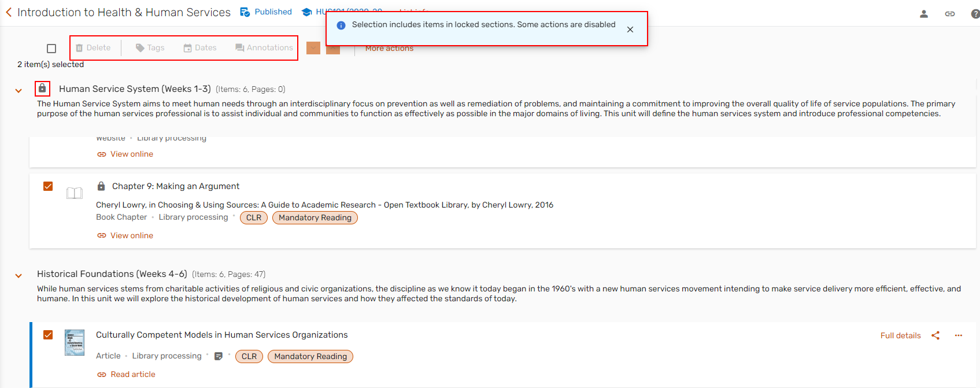Click Mandatory Reading tag on the Article row
This screenshot has height=388, width=980.
pos(310,356)
